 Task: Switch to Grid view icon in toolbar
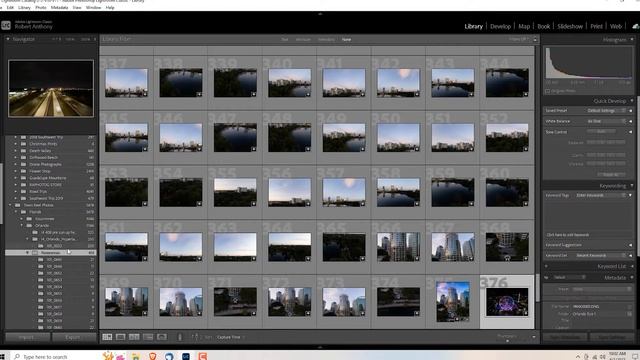107,337
